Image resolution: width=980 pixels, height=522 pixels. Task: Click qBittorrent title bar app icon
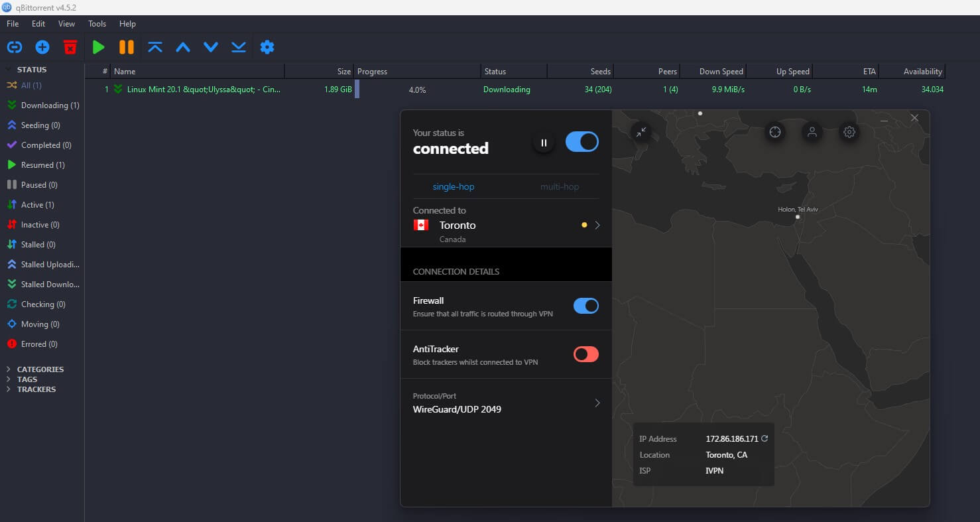click(x=7, y=7)
